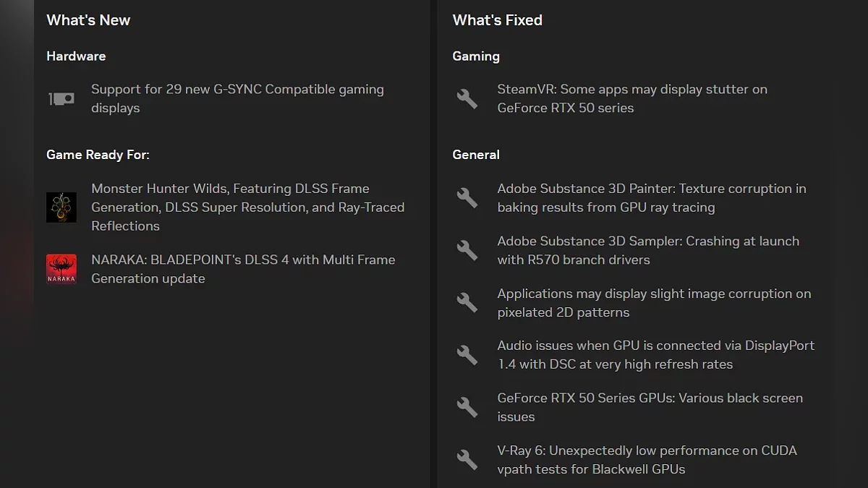Click wrench icon for black screen issues
Screen dimensions: 868x488
click(467, 407)
